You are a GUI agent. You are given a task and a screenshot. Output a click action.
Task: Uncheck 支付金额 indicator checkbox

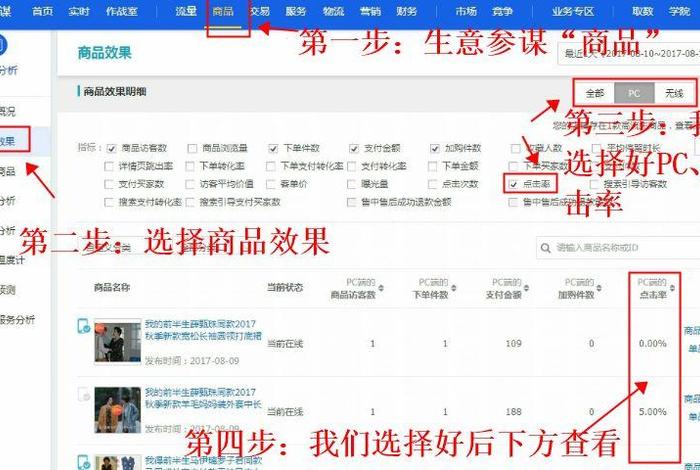(354, 148)
